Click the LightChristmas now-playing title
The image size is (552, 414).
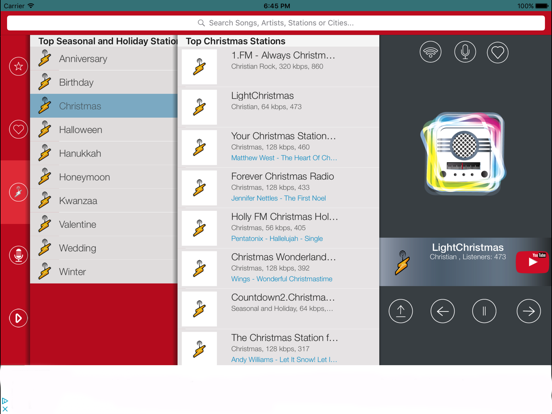(468, 247)
